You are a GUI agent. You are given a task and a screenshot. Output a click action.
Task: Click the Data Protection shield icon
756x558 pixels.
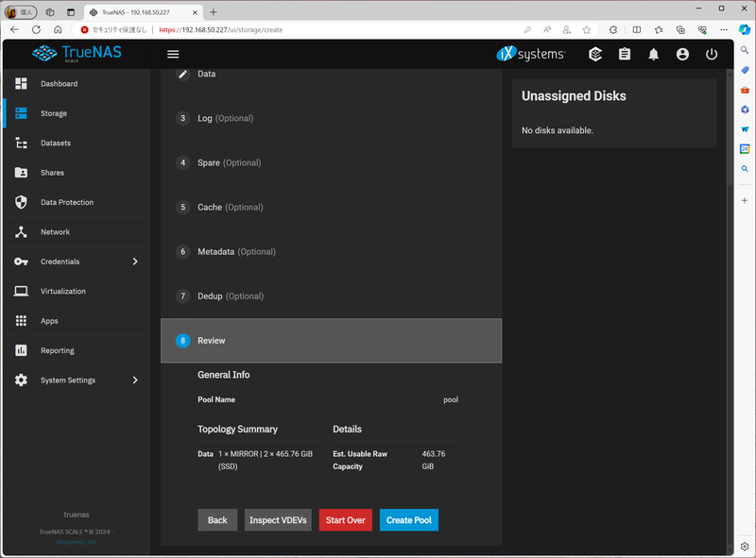[x=21, y=202]
